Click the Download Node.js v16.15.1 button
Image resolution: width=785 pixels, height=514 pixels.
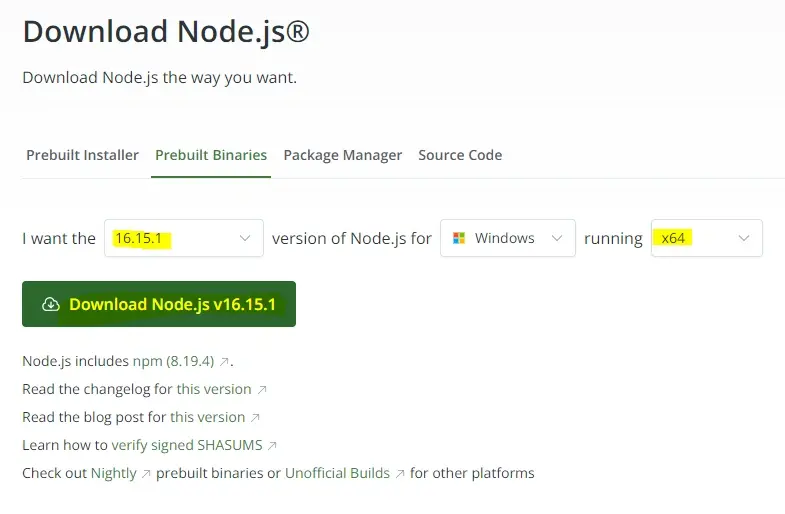point(159,304)
